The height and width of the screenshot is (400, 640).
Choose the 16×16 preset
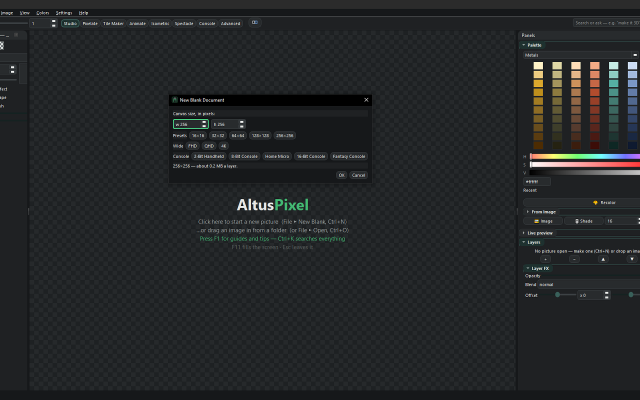click(198, 136)
